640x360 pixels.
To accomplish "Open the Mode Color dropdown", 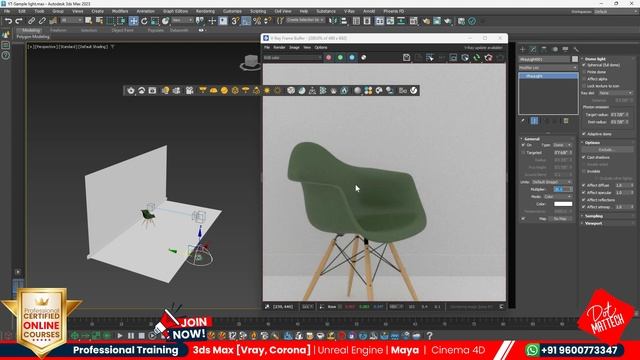I will coord(558,197).
